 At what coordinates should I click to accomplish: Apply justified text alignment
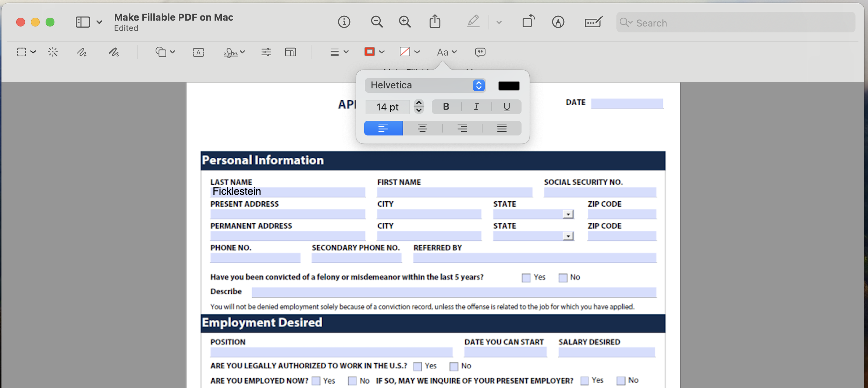click(x=502, y=128)
